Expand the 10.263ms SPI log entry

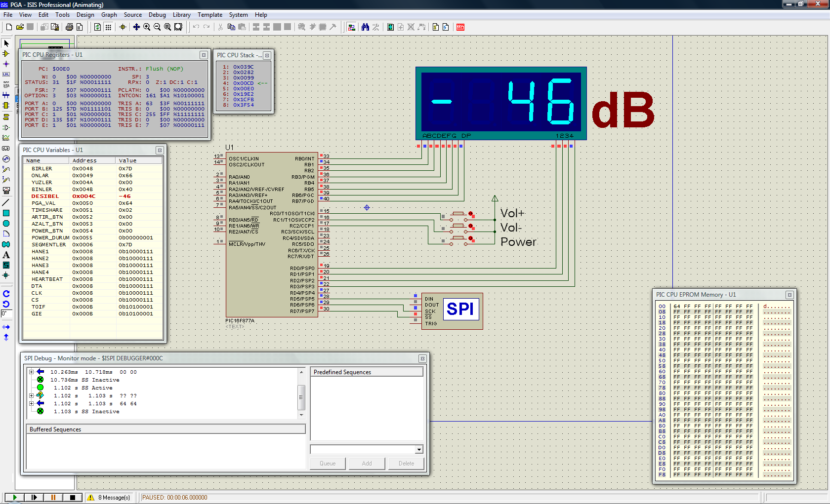[31, 372]
